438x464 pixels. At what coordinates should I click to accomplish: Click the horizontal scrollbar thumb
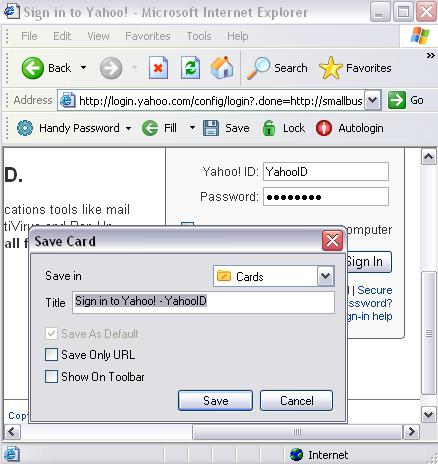tap(297, 432)
